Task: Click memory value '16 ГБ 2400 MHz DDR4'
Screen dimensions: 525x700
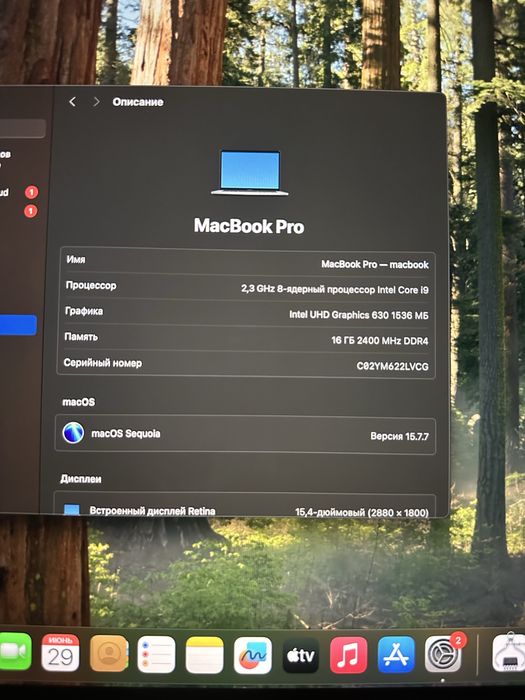Action: tap(380, 341)
